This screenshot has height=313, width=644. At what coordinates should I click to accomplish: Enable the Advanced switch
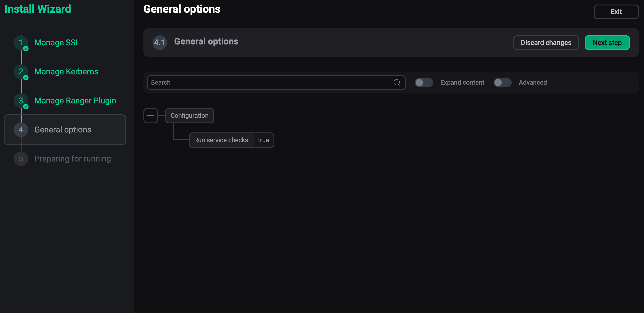point(502,83)
